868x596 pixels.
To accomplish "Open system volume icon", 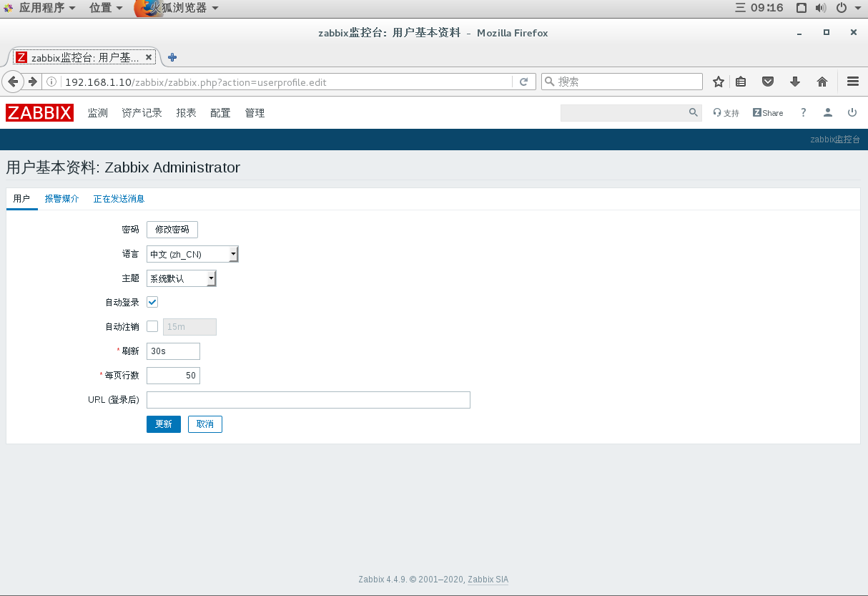I will [821, 8].
